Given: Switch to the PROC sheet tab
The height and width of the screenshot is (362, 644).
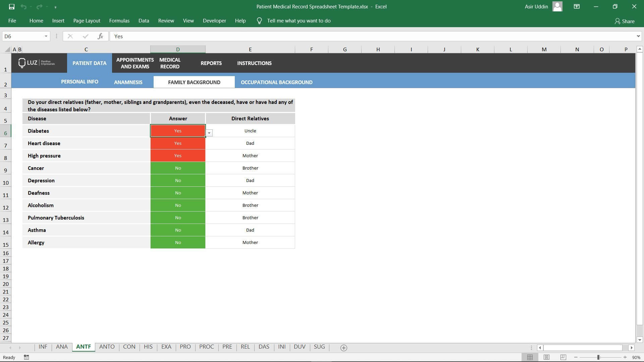Looking at the screenshot, I should [207, 347].
